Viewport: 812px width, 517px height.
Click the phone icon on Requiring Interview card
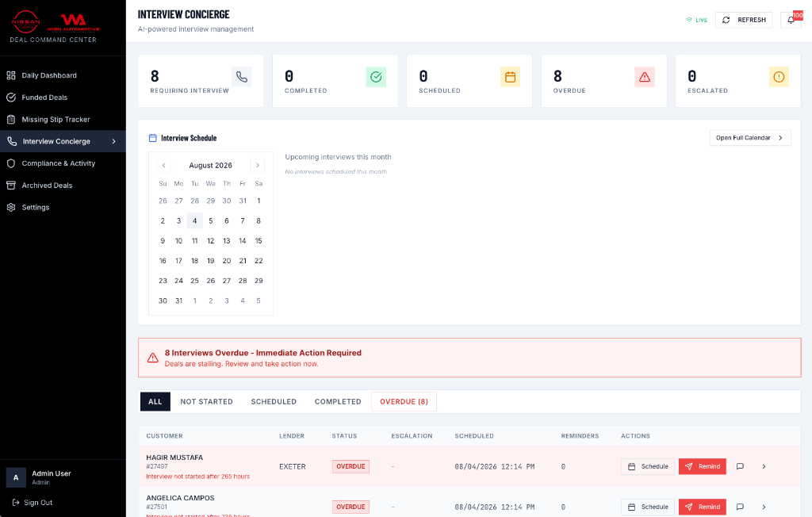[241, 77]
